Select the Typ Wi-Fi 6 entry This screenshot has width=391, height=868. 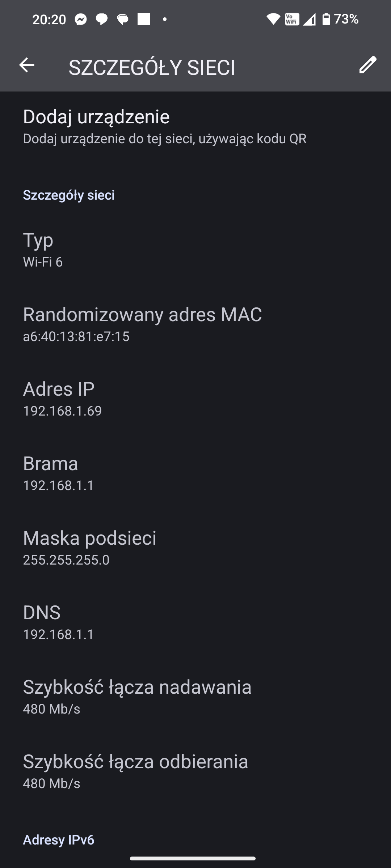click(x=43, y=250)
